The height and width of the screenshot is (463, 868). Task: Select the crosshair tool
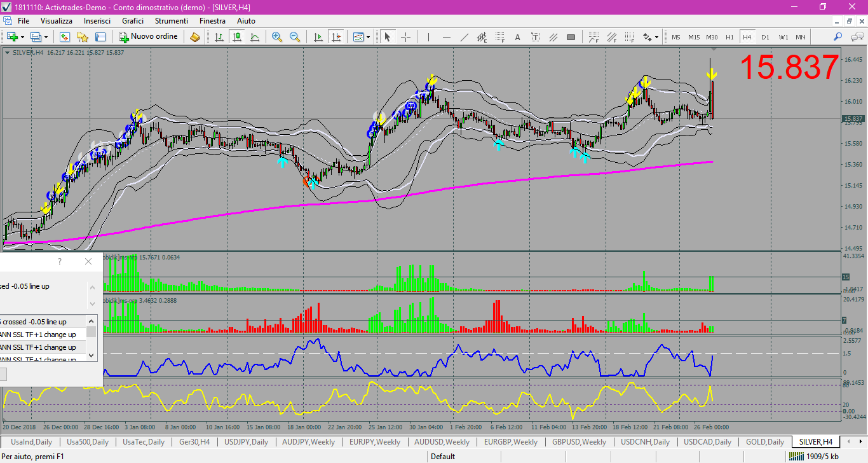[405, 37]
